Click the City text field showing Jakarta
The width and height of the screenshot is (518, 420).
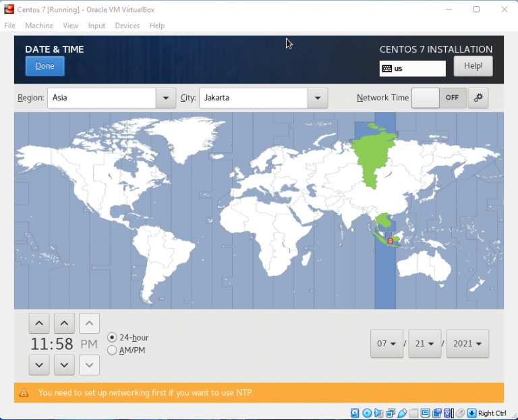click(x=254, y=98)
